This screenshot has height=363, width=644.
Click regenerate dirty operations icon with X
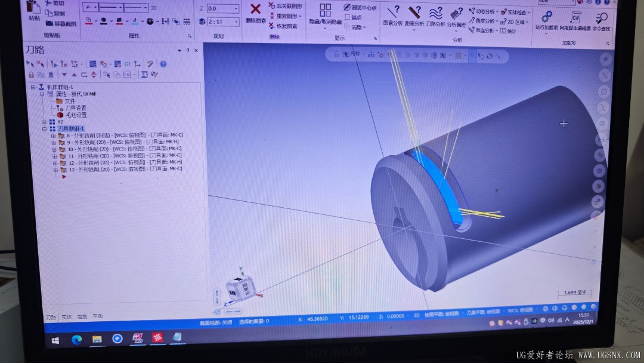(x=64, y=64)
